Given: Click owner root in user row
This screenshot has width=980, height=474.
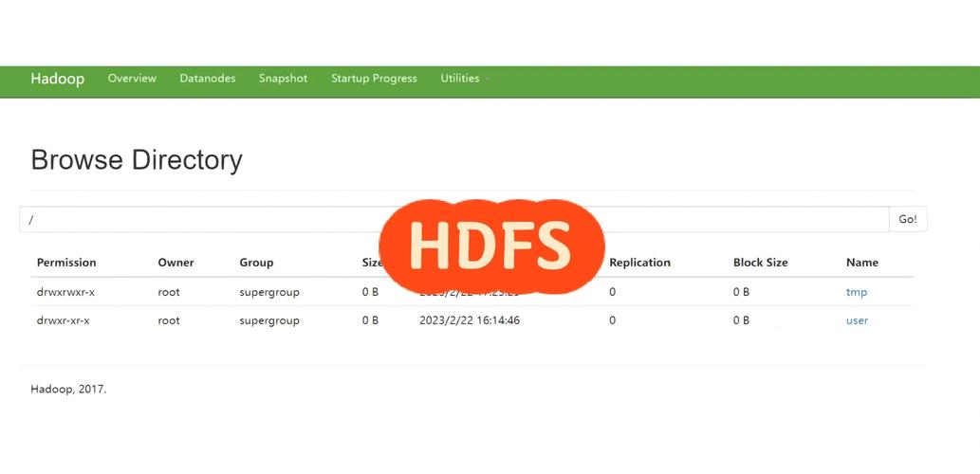Looking at the screenshot, I should coord(169,320).
